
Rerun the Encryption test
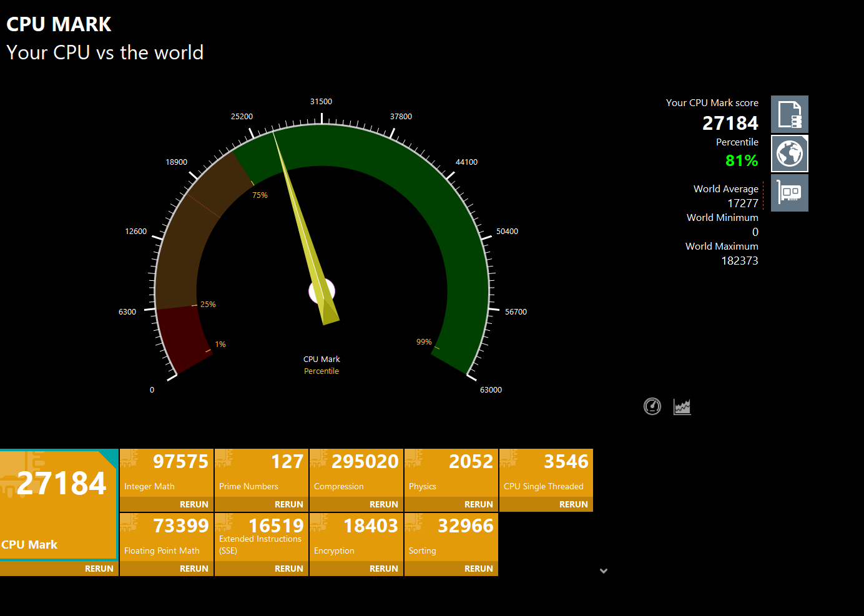tap(383, 569)
